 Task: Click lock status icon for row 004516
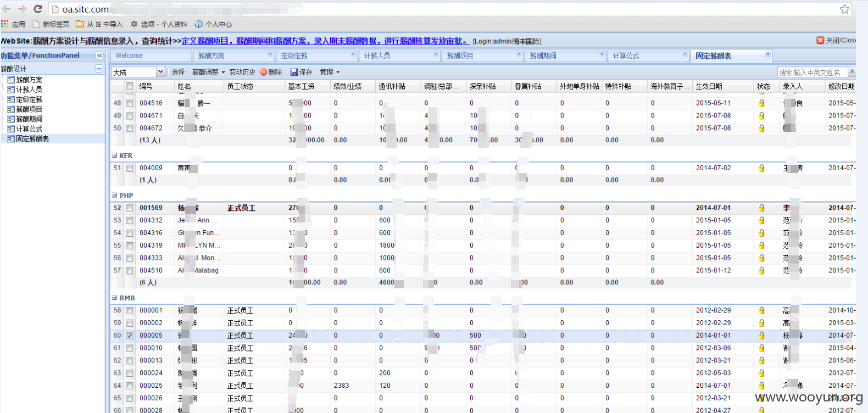(761, 103)
